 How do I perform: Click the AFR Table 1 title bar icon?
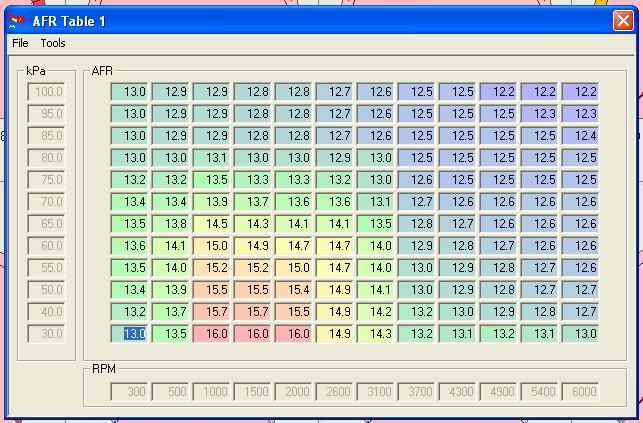point(16,20)
